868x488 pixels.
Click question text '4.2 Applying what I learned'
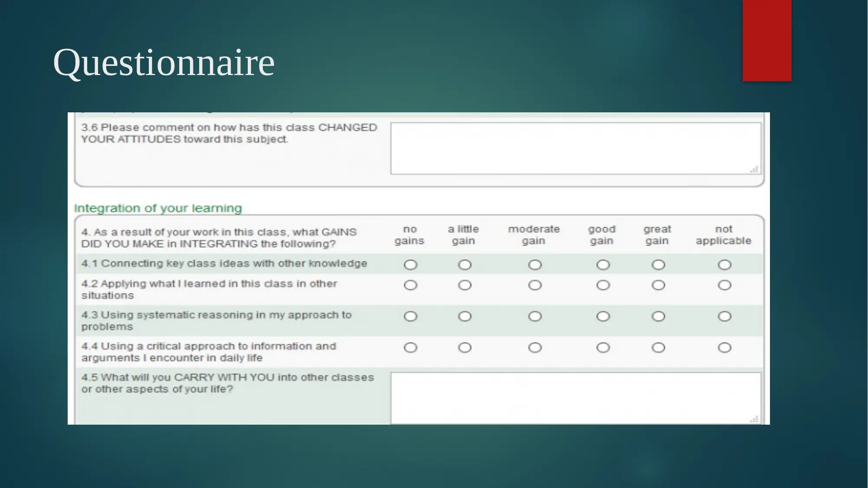(x=209, y=289)
